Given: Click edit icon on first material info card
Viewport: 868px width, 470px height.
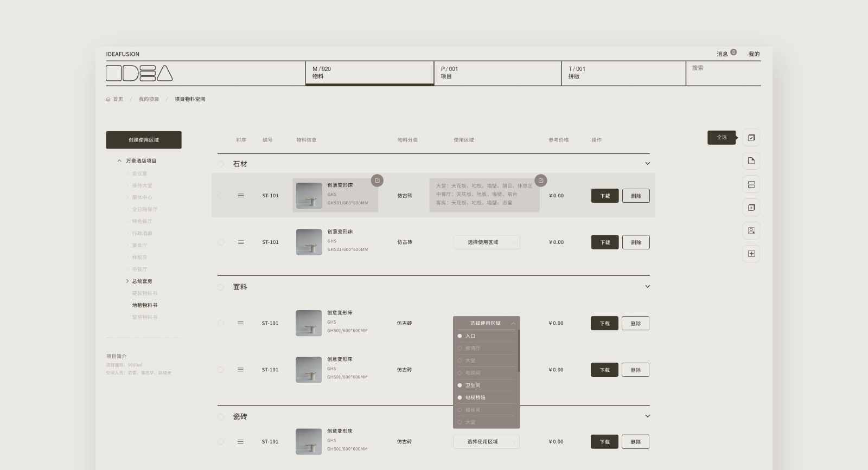Looking at the screenshot, I should [x=377, y=181].
